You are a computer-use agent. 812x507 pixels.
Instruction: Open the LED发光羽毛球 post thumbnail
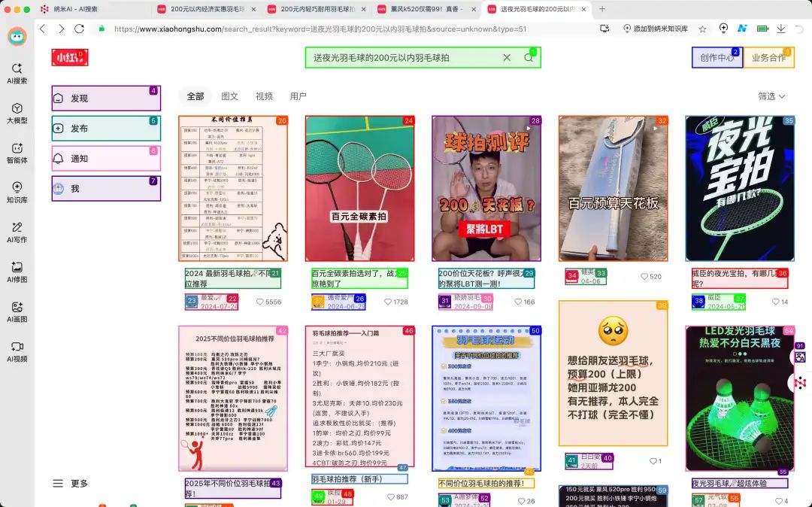click(x=740, y=398)
